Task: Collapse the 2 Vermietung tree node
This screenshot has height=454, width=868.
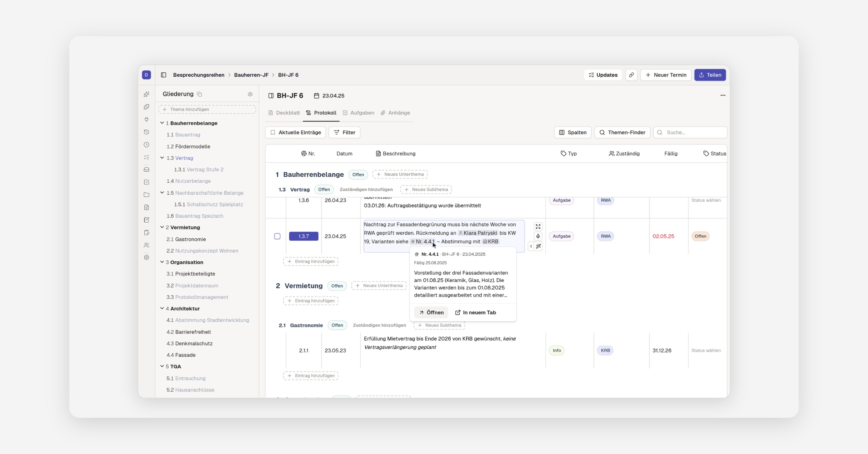Action: click(x=162, y=227)
